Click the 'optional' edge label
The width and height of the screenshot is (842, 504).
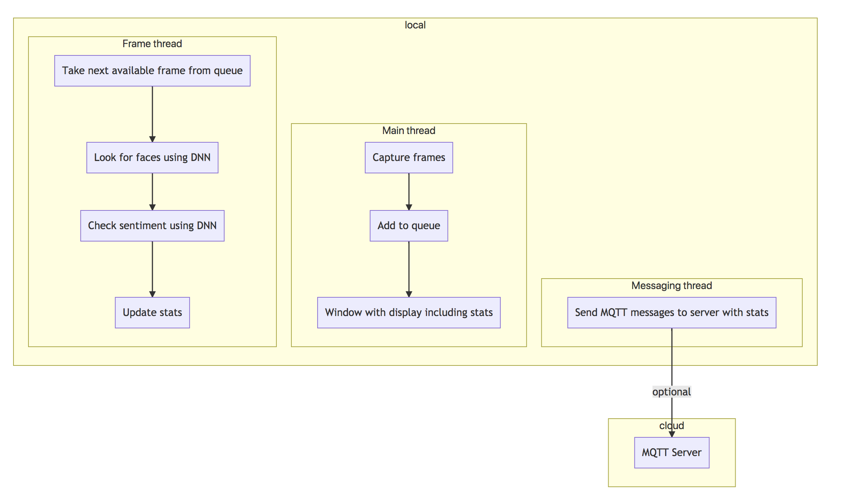point(672,392)
